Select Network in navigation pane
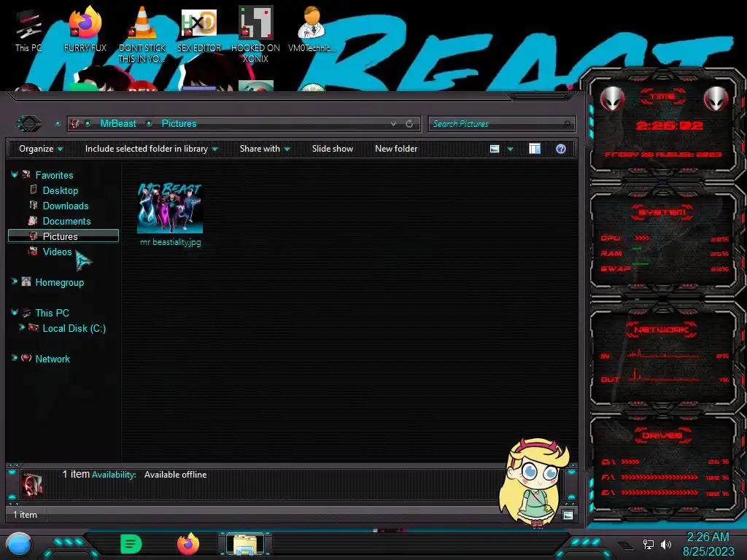 click(x=52, y=359)
